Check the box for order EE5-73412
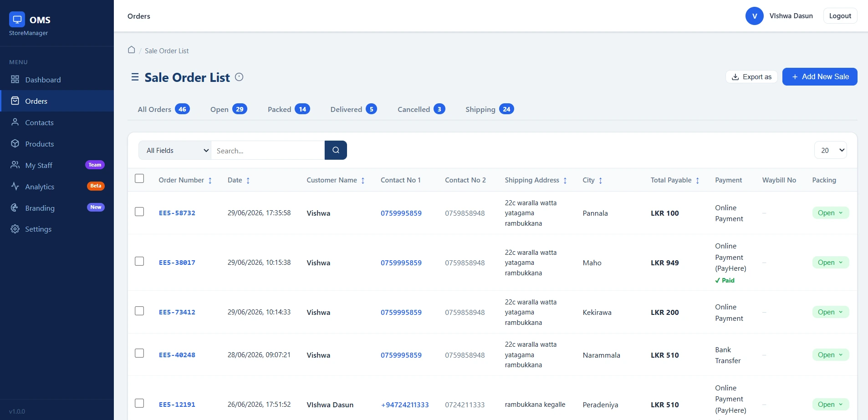Screen dimensions: 868x420 click(139, 311)
